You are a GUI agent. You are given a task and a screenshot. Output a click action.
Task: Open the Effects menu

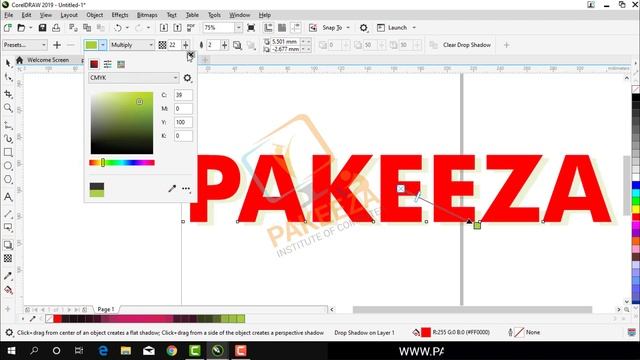(x=120, y=15)
